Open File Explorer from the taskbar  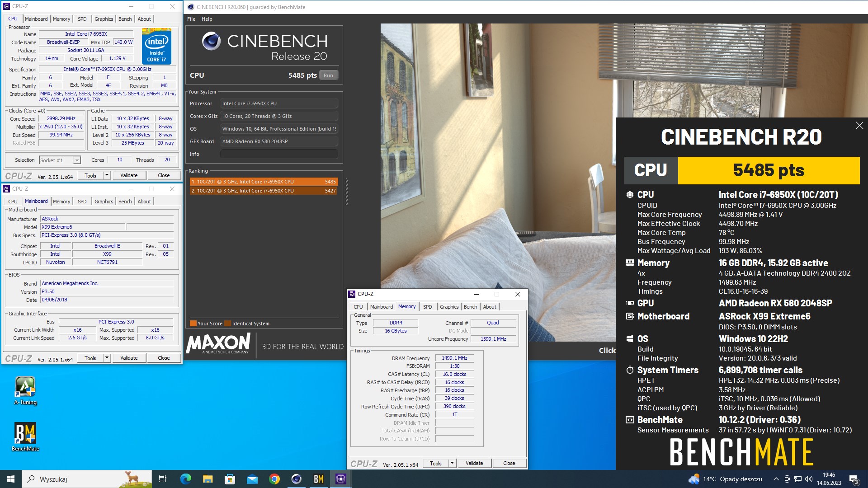pos(208,479)
